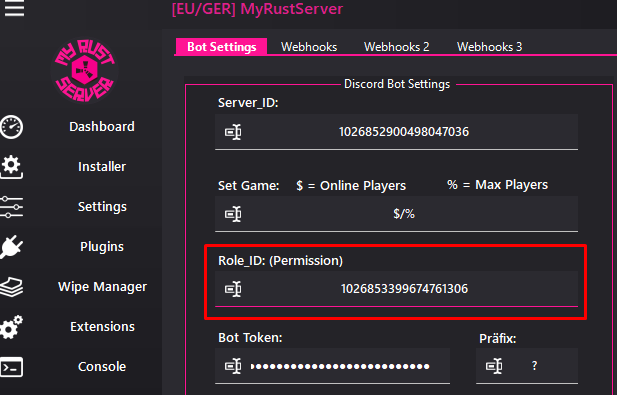
Task: Go to the Installer section
Action: pos(102,167)
